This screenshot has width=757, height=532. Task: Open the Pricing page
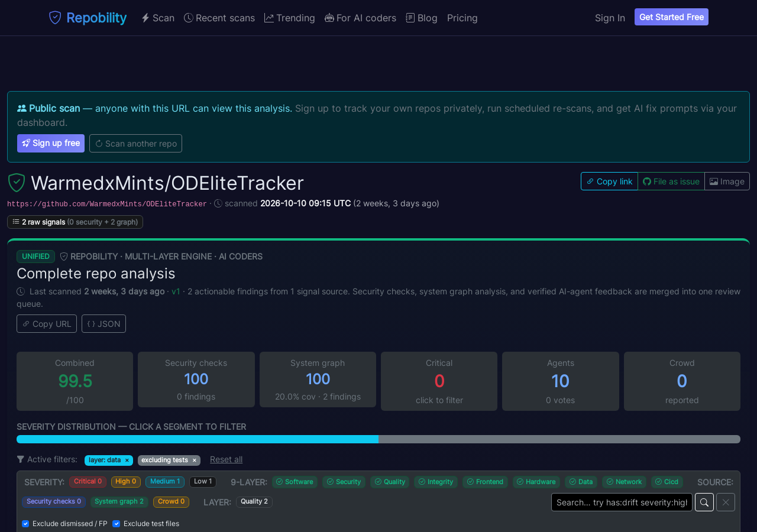(x=462, y=18)
